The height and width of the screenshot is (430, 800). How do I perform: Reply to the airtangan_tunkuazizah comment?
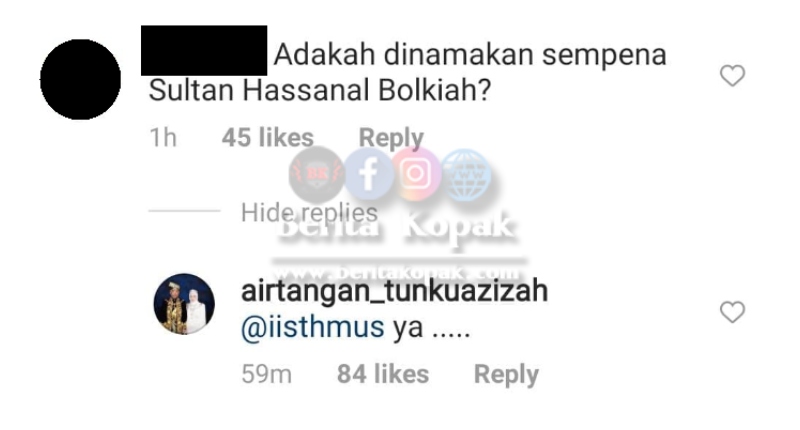tap(506, 374)
